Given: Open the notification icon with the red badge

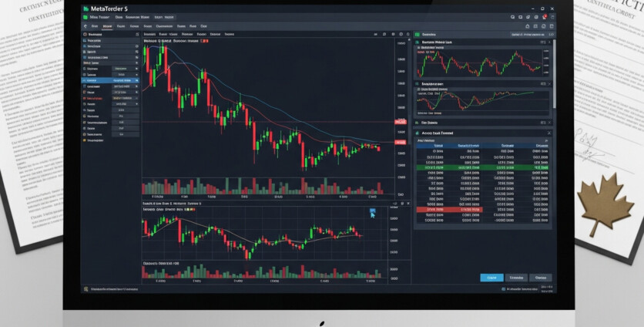Looking at the screenshot, I should click(544, 17).
